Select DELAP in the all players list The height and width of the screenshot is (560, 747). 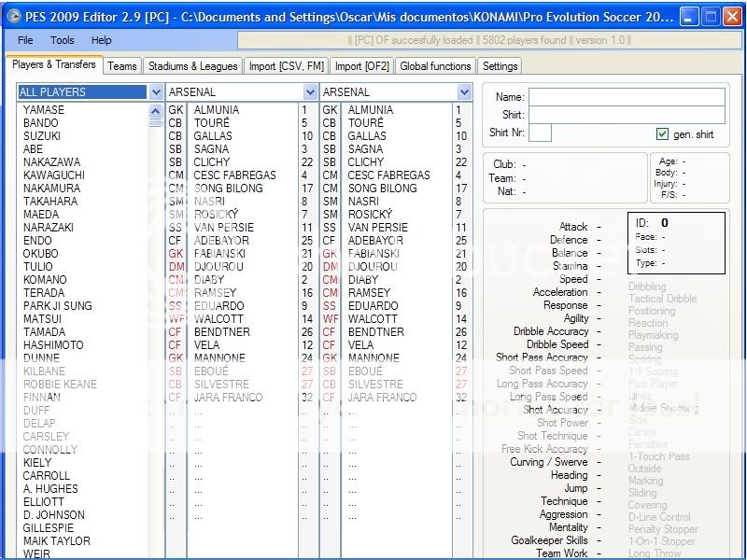39,424
